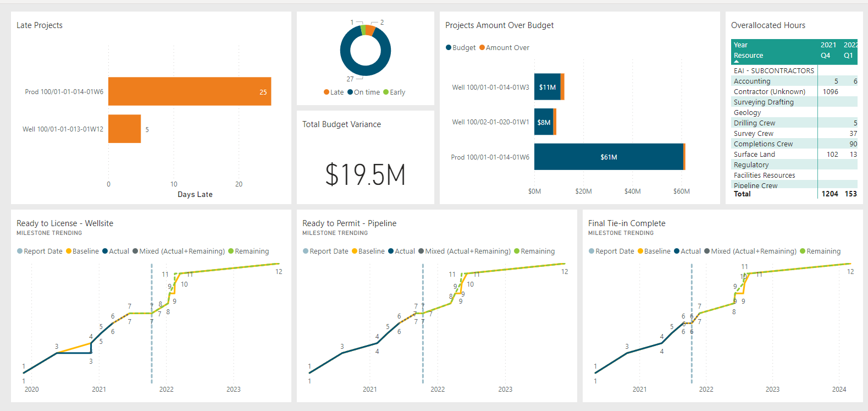Image resolution: width=868 pixels, height=411 pixels.
Task: Click the Year header in Overallocated Hours
Action: (740, 45)
